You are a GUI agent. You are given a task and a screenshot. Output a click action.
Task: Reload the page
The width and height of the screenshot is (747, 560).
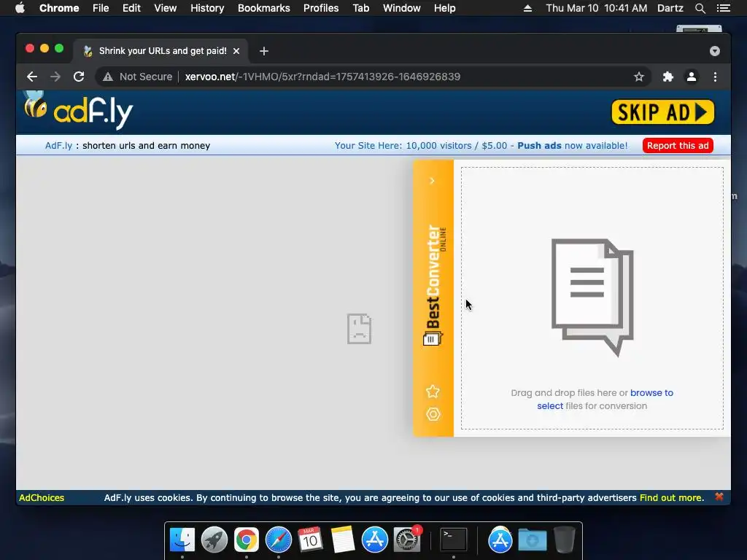point(79,77)
